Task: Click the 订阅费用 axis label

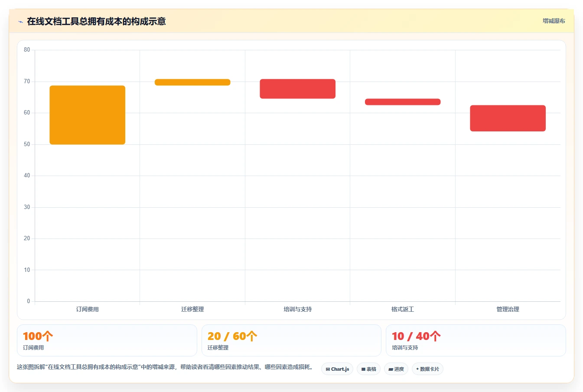Action: (x=88, y=309)
